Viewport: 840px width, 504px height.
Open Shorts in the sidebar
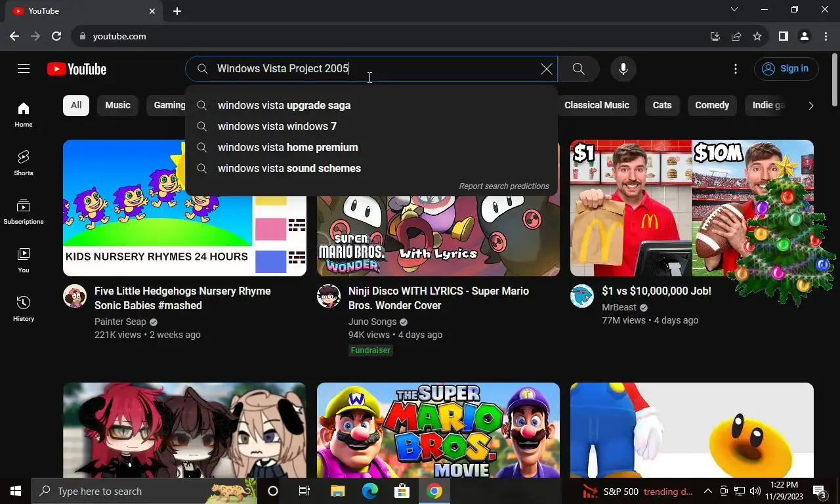[x=24, y=163]
